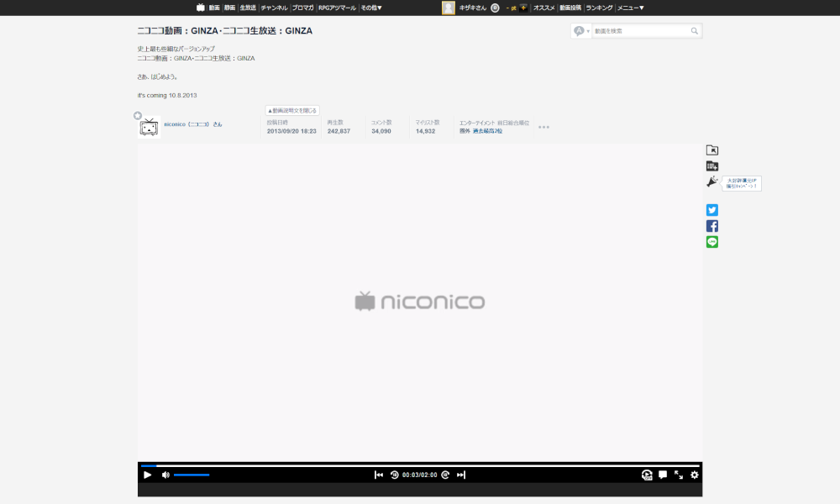Open the RPGアツマール menu item
This screenshot has height=504, width=840.
click(337, 8)
